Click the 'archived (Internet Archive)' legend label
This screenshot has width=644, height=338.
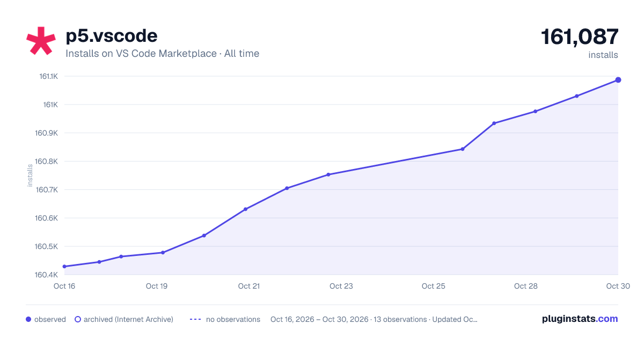[x=128, y=319]
